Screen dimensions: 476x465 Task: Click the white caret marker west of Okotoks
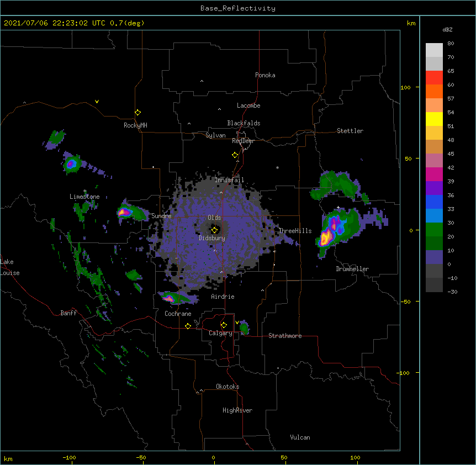coord(201,390)
